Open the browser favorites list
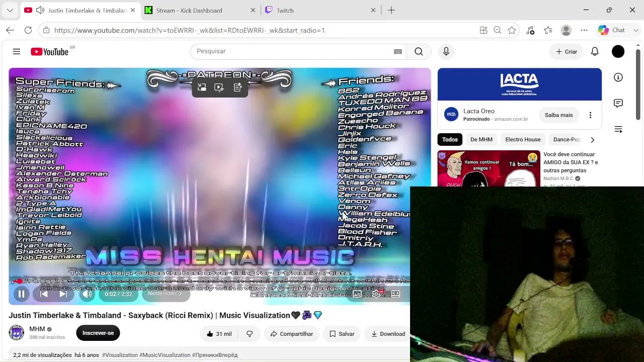644x362 pixels. pos(548,30)
